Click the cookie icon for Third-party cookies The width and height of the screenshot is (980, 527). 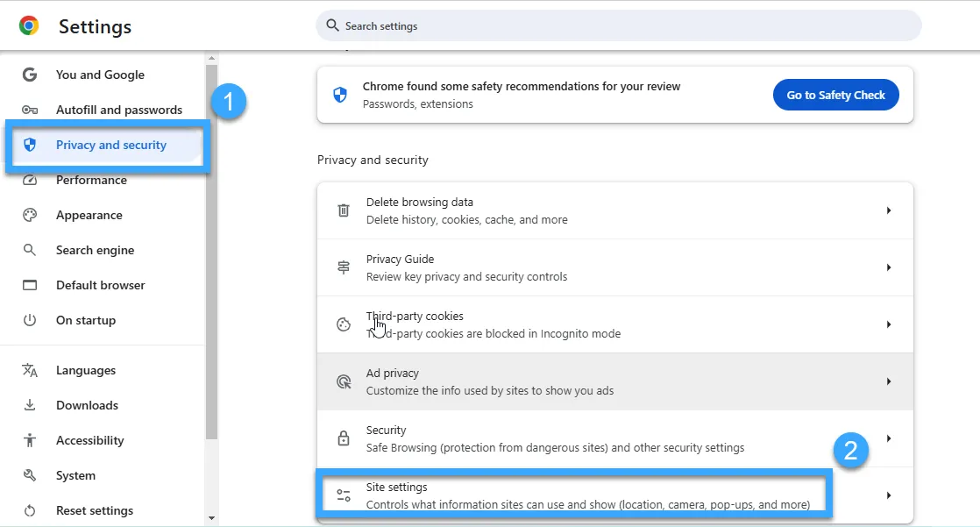[x=344, y=324]
